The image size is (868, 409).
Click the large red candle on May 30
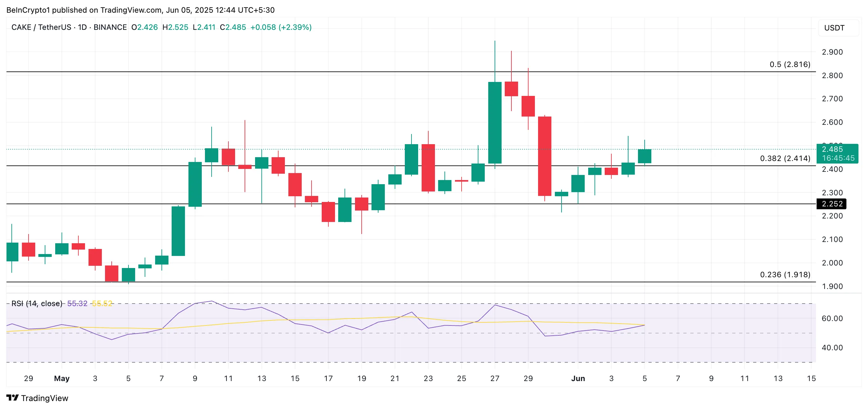pyautogui.click(x=544, y=156)
